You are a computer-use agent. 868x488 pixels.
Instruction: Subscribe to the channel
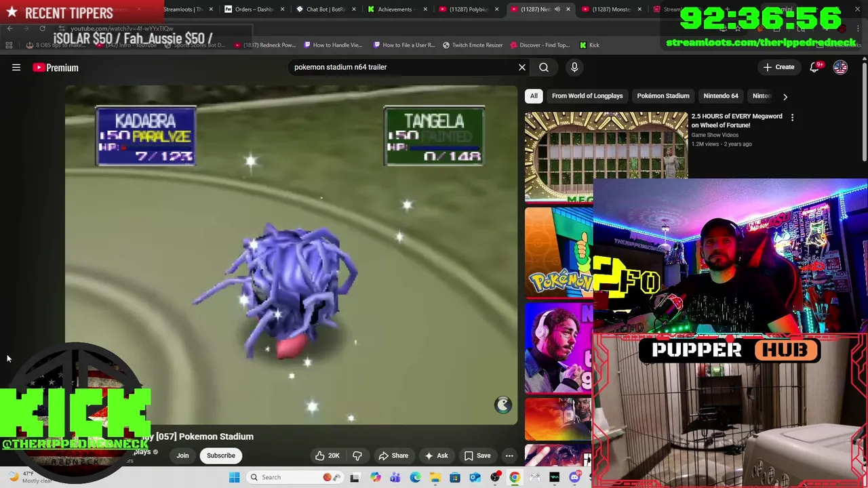(x=221, y=455)
